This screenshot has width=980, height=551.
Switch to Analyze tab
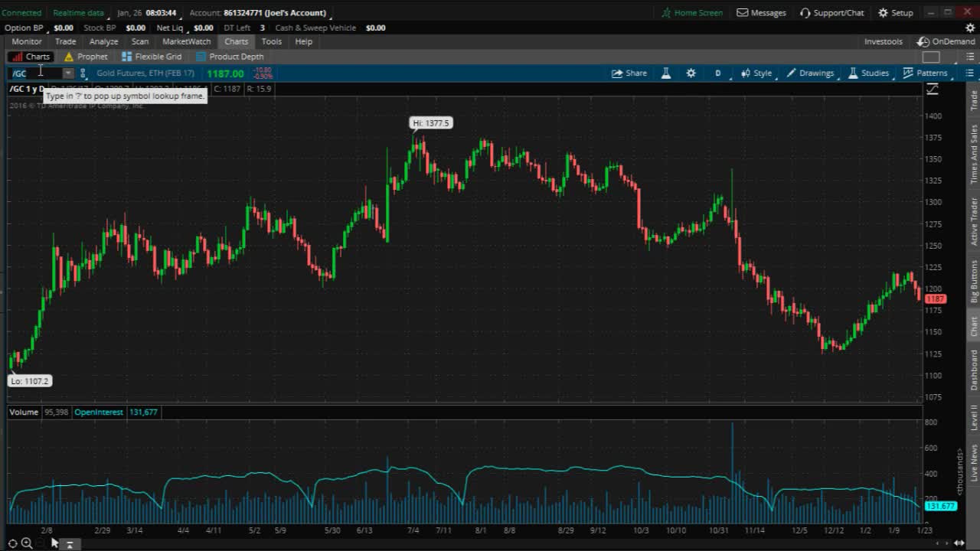(103, 41)
